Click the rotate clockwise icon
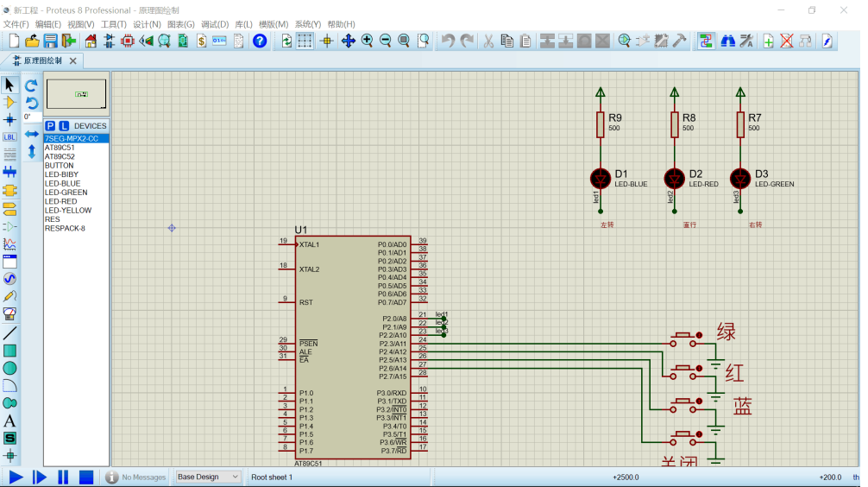Image resolution: width=868 pixels, height=487 pixels. pos(32,85)
